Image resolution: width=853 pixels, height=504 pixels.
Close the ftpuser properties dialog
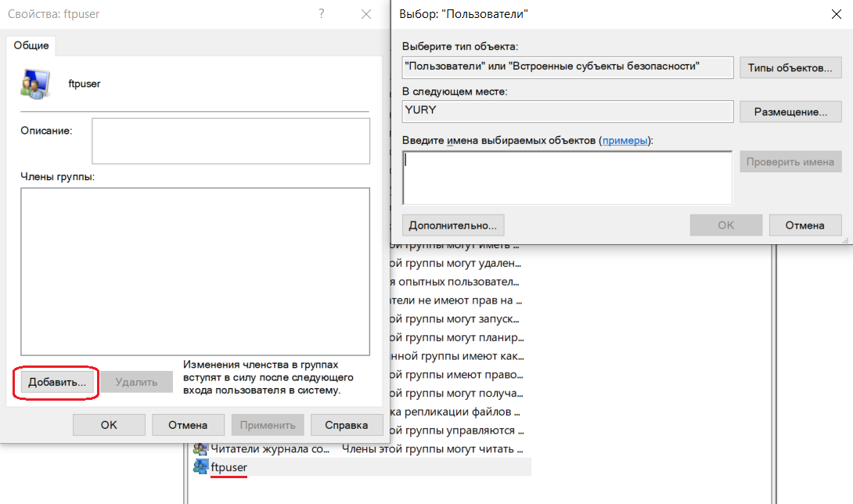366,14
